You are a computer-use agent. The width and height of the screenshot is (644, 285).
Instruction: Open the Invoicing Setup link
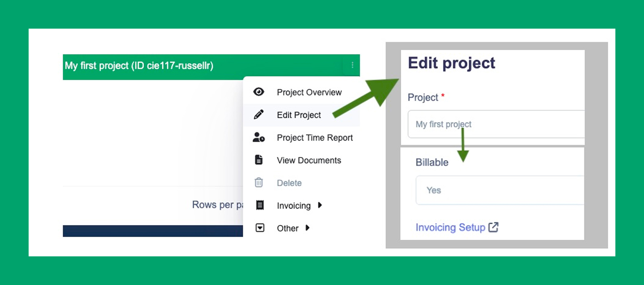[x=450, y=227]
